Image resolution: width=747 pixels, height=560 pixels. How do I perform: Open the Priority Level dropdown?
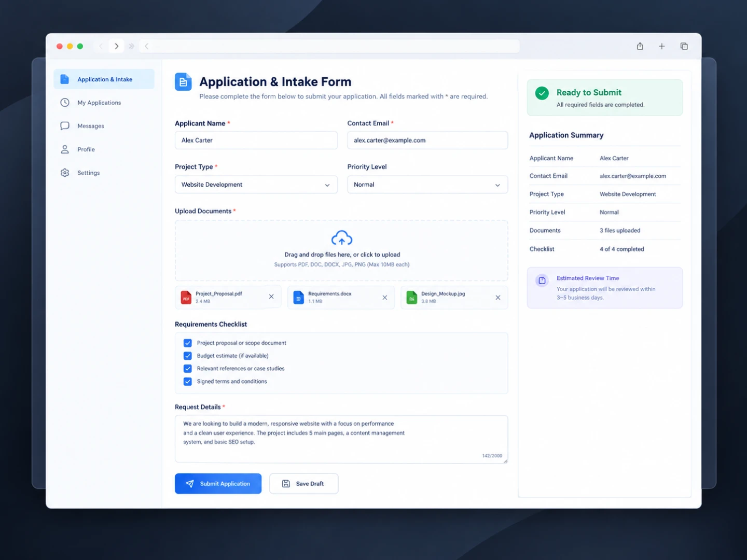click(x=427, y=185)
